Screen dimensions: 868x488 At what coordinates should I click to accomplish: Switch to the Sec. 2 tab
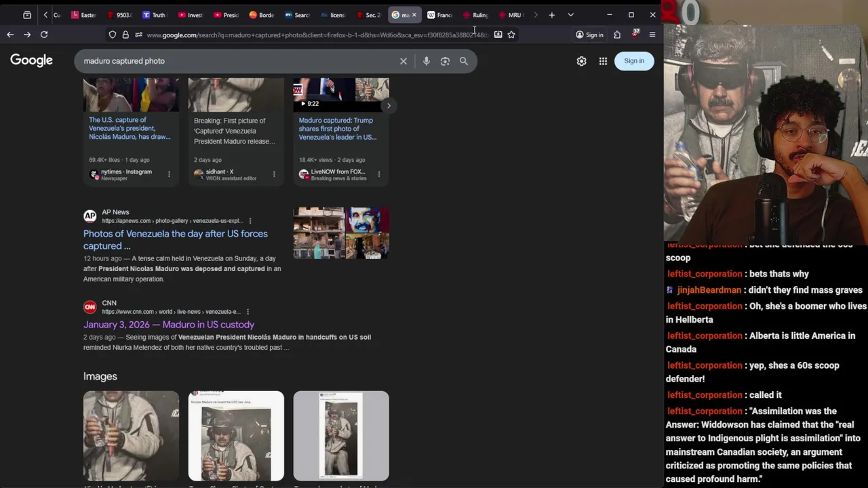368,15
